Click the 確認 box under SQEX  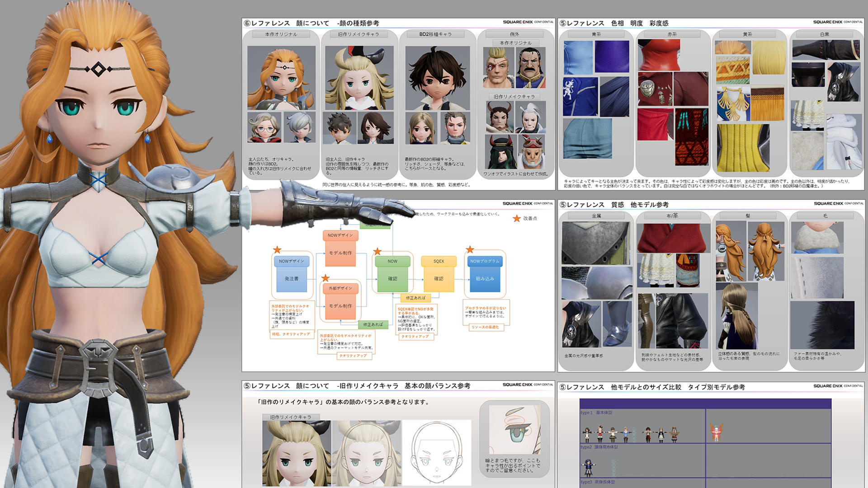tap(439, 279)
